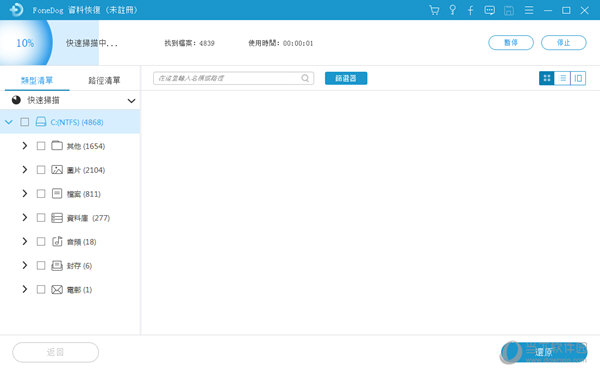Click the 還原 recover button
The width and height of the screenshot is (600, 376).
(544, 352)
